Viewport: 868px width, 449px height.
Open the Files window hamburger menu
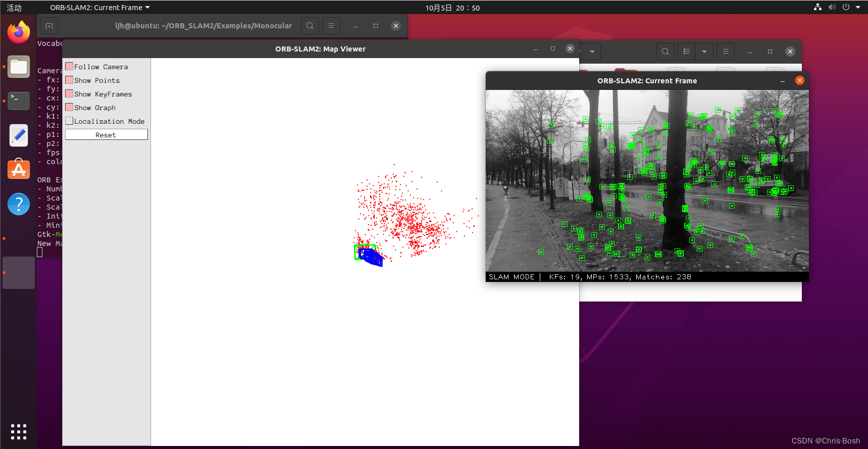point(726,52)
